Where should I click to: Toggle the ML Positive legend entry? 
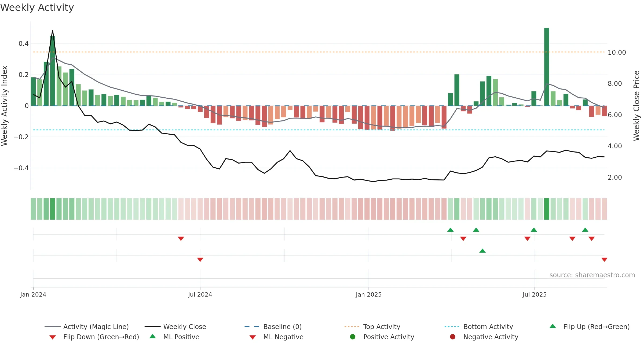(174, 337)
